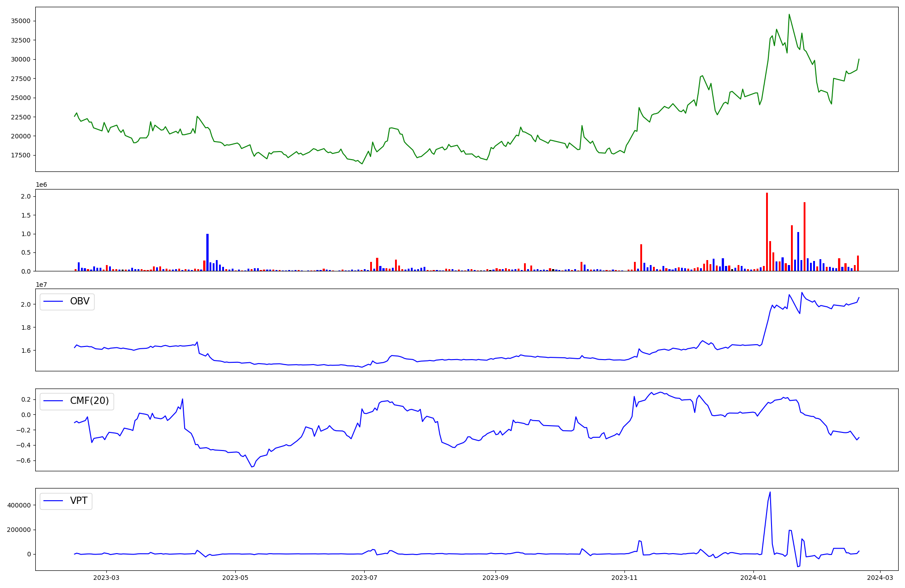
Task: Click the 400000 label on VPT axis
Action: click(x=19, y=505)
